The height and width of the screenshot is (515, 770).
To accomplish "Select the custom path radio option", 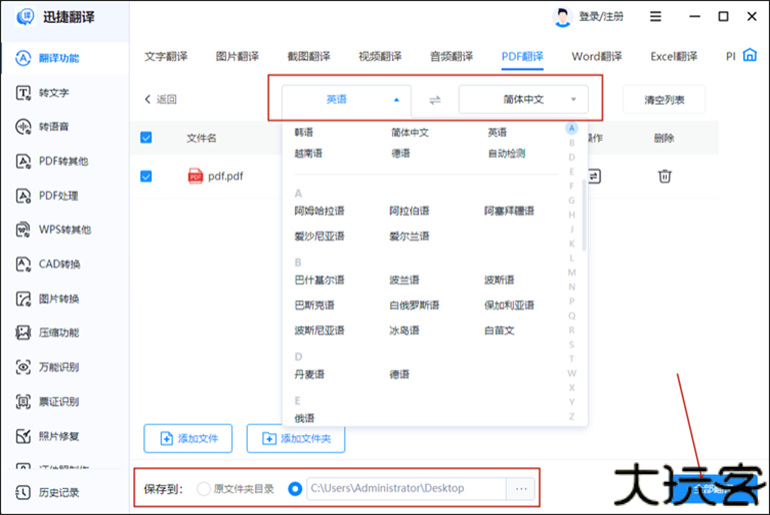I will (x=295, y=488).
